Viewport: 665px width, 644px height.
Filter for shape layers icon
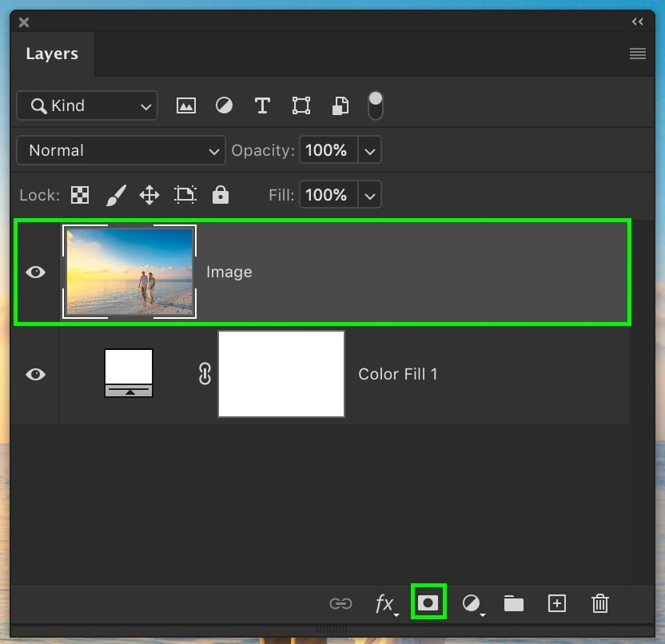(x=301, y=105)
